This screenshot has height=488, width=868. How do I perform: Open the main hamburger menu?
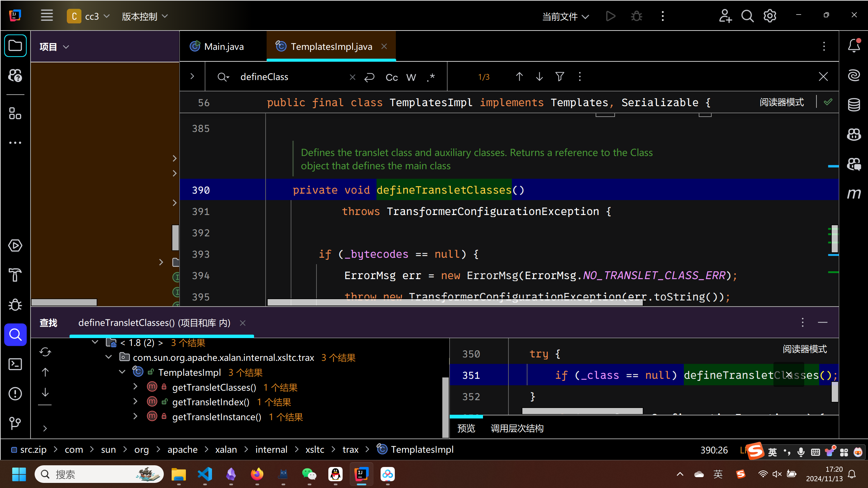(47, 16)
